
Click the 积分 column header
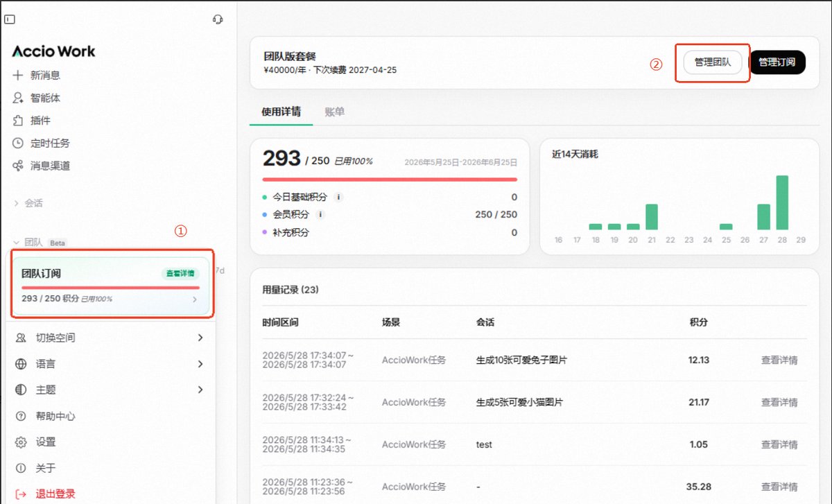[699, 323]
